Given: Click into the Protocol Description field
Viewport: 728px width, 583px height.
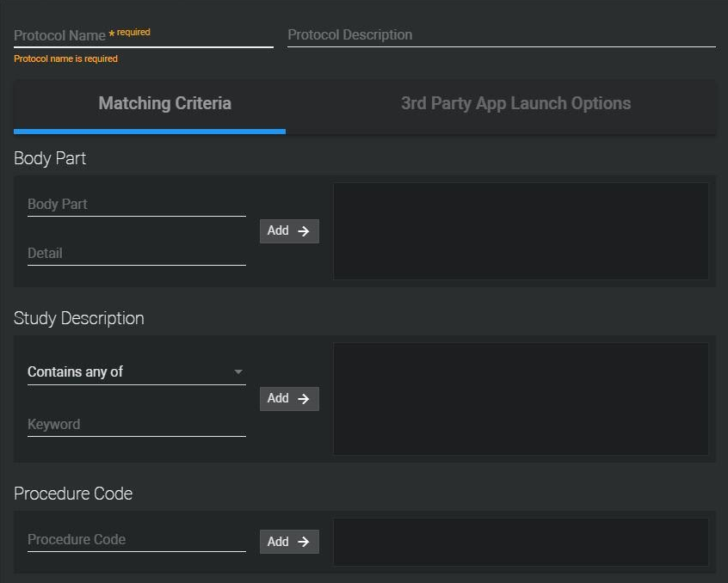Looking at the screenshot, I should 501,35.
